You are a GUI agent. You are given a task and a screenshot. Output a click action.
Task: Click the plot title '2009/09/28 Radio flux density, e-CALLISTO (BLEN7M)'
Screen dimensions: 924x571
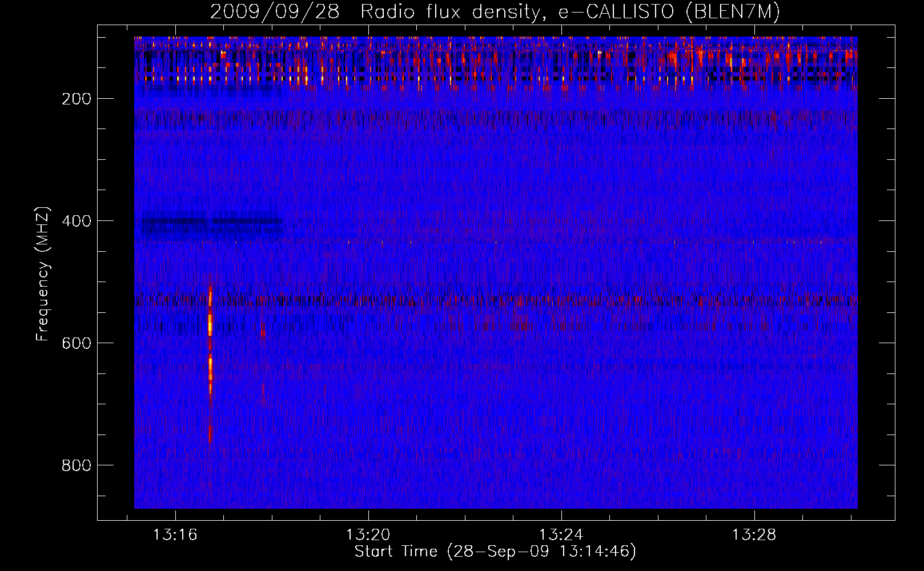point(495,12)
